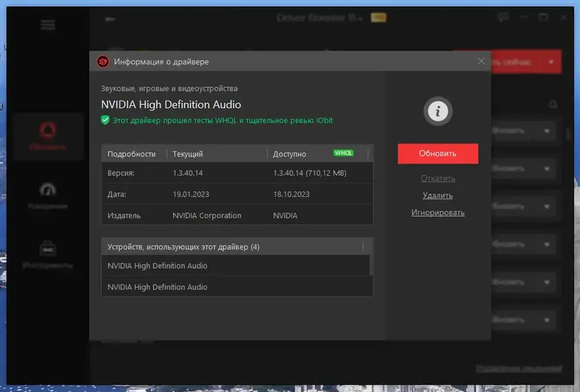Image resolution: width=580 pixels, height=392 pixels.
Task: Click the Игнорировать link
Action: 438,212
